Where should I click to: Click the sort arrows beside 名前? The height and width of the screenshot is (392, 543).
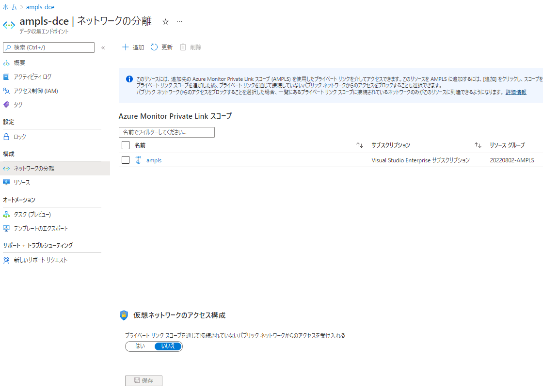tap(360, 145)
